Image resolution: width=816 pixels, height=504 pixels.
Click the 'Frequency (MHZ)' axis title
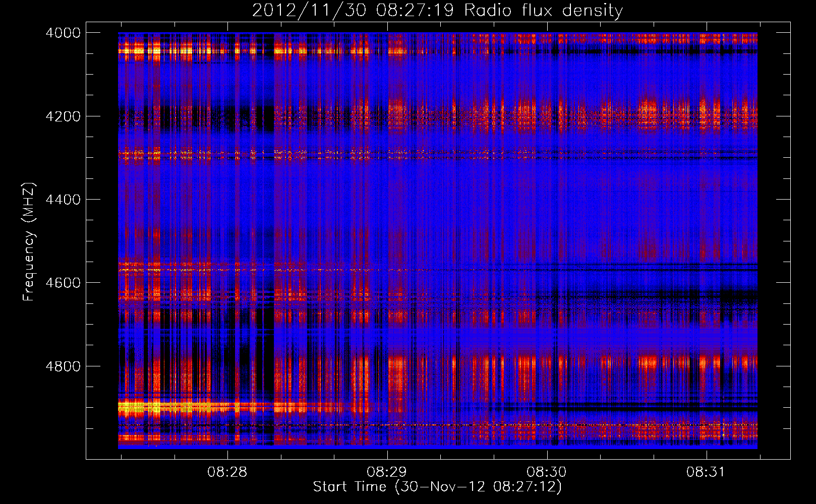pos(29,242)
